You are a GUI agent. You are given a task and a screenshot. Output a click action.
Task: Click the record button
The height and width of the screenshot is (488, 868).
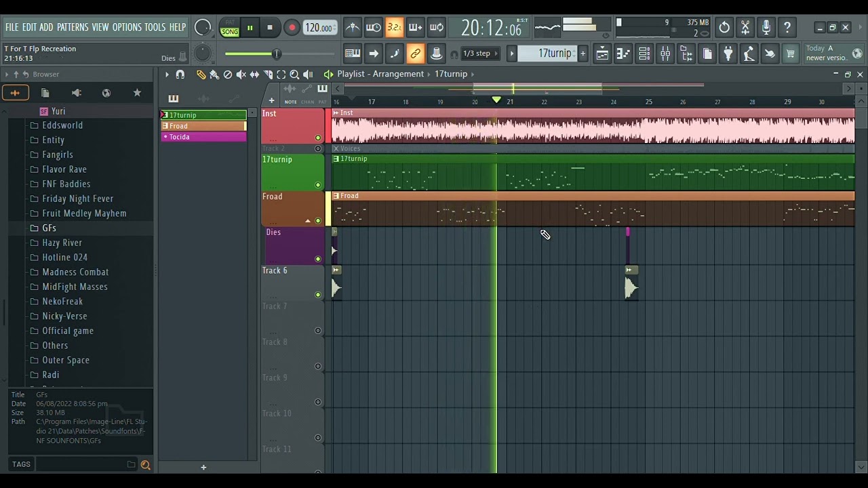coord(292,28)
